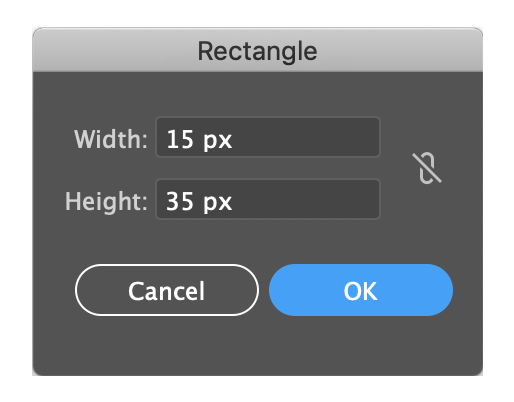Click the empty area right of the Height value
514x402 pixels.
tap(305, 199)
